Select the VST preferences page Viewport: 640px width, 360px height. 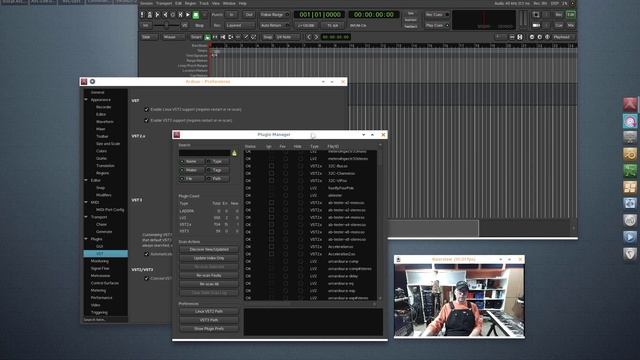[x=106, y=253]
